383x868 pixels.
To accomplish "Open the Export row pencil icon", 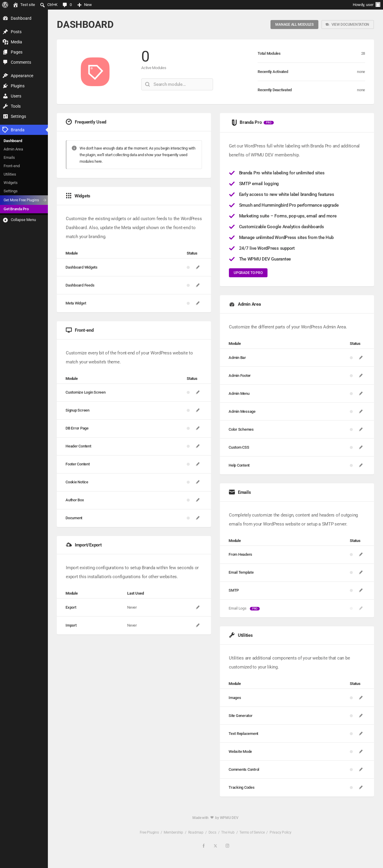I will 198,607.
